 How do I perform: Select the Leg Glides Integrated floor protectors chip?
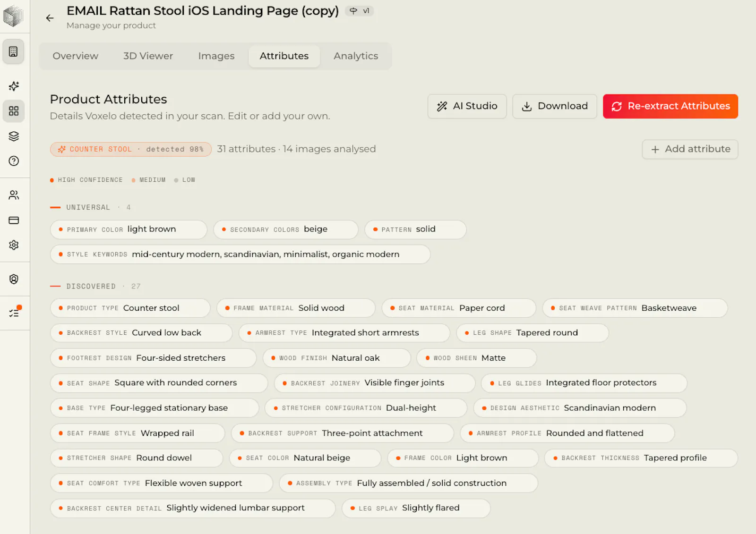coord(584,383)
